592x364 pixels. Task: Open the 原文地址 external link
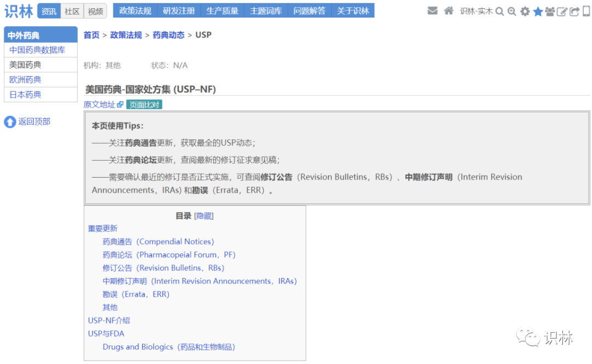(103, 105)
